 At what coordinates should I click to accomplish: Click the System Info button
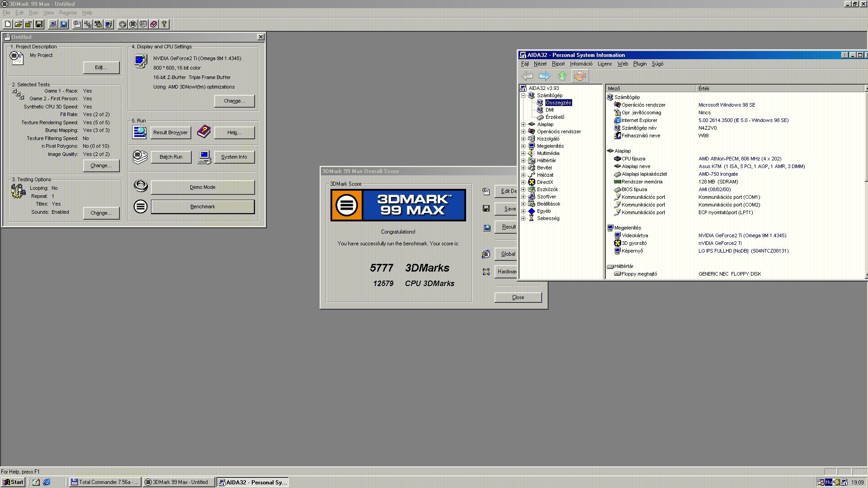tap(234, 157)
